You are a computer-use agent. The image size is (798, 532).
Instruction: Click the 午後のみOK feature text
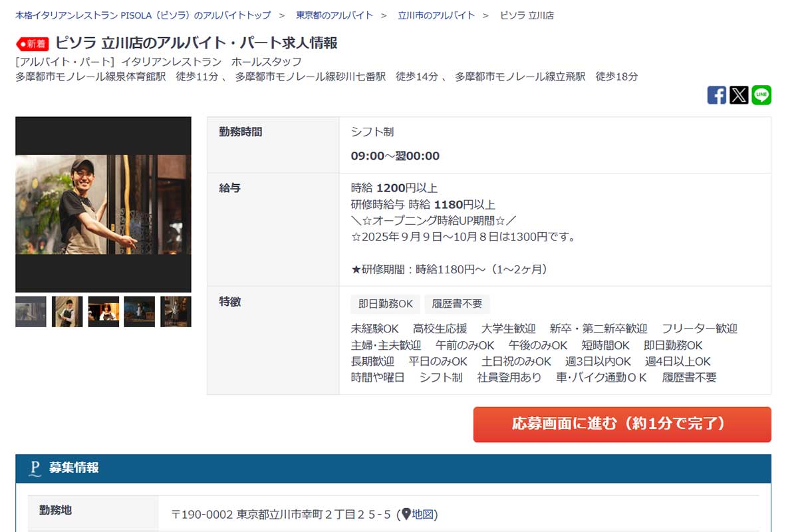point(538,345)
